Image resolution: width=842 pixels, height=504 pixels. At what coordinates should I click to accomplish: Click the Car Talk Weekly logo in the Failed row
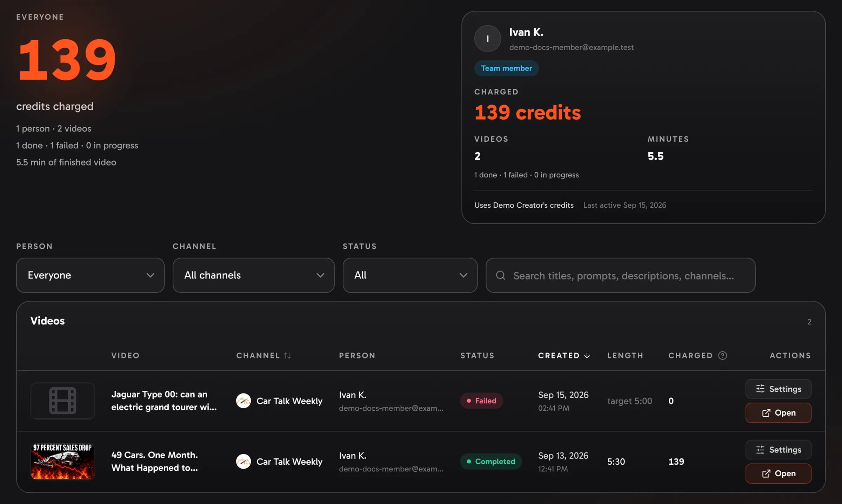243,401
